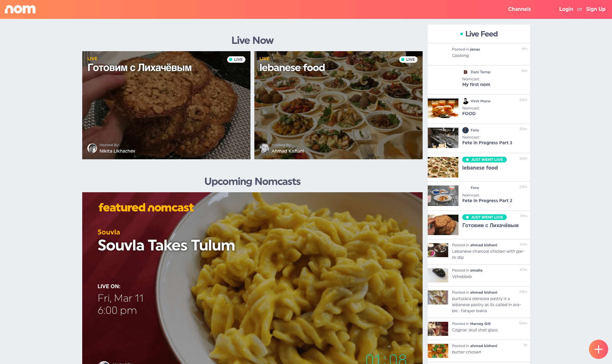Click Ahmad Kishani's host avatar

pos(264,148)
